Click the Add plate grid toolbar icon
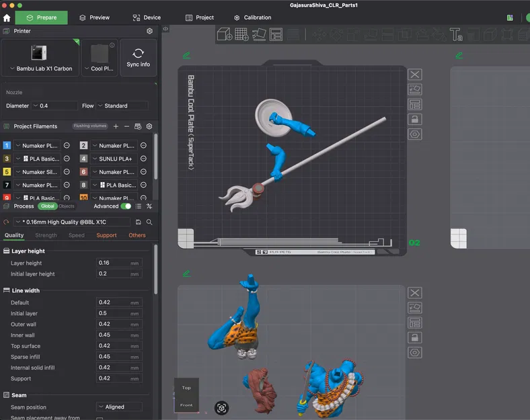Viewport: 530px width, 420px height. [x=241, y=34]
